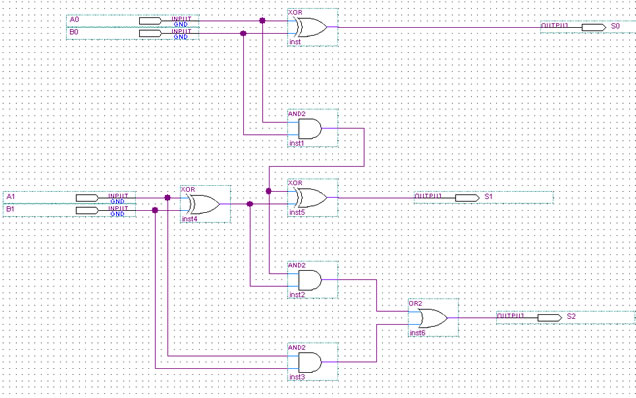The image size is (636, 398).
Task: Click the S2 output pin symbol
Action: (x=550, y=318)
